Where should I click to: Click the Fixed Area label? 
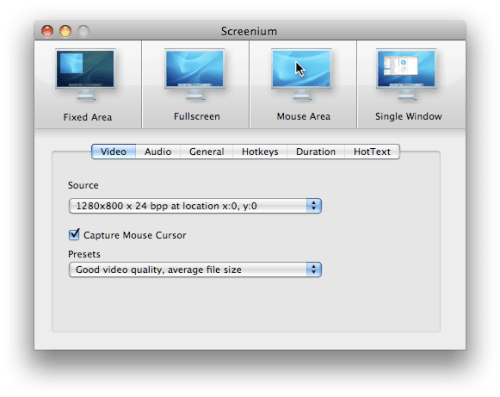coord(88,117)
